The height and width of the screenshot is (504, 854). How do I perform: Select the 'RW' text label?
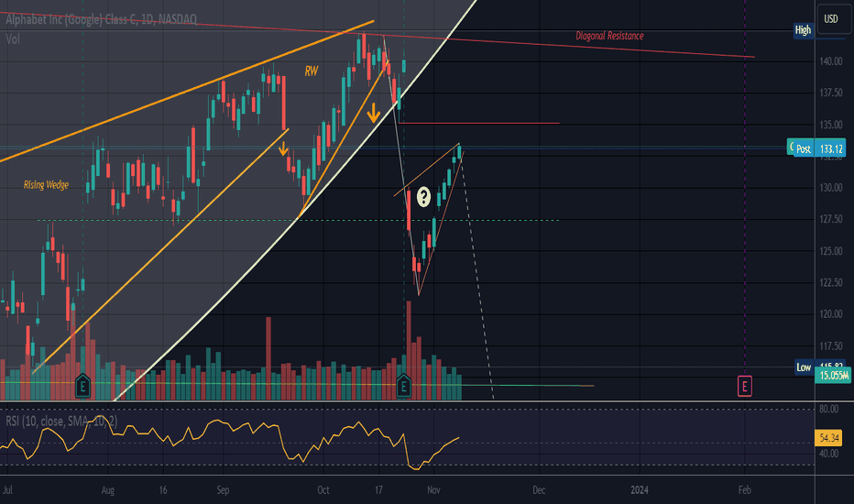pos(311,71)
